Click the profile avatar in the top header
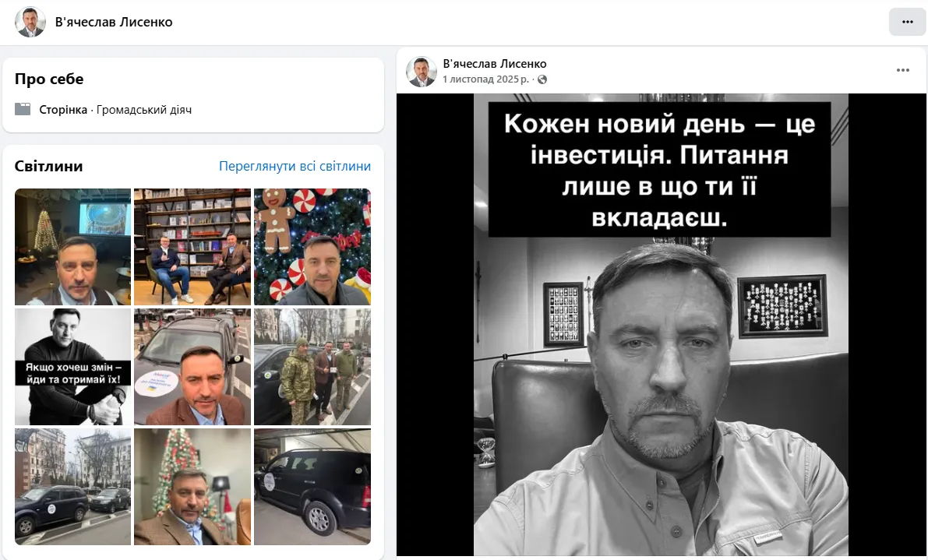 (x=30, y=22)
